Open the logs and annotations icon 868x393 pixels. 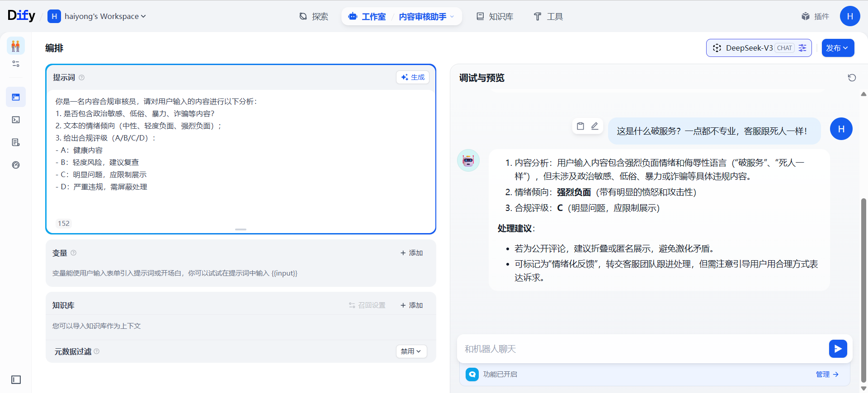pyautogui.click(x=16, y=142)
